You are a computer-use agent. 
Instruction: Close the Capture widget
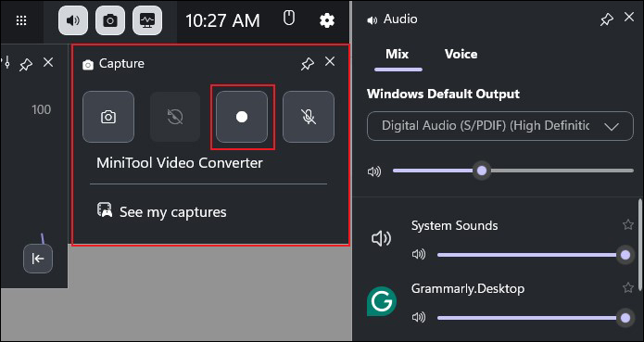(330, 61)
